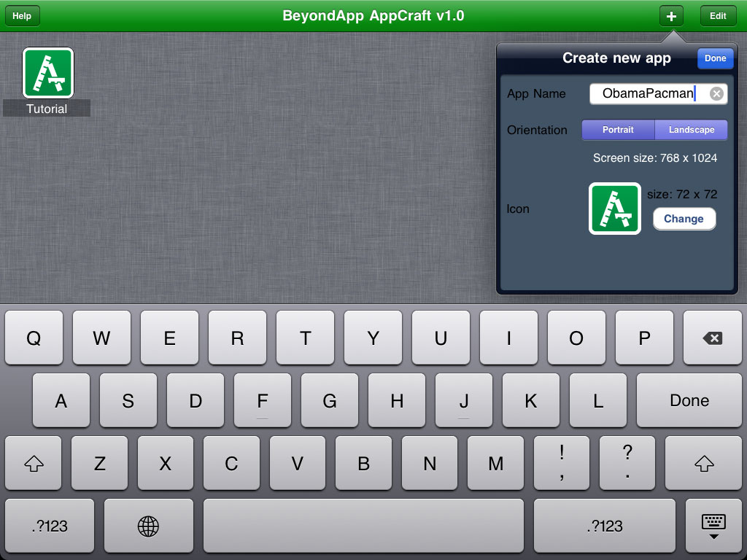
Task: Tap the V key
Action: (x=298, y=463)
